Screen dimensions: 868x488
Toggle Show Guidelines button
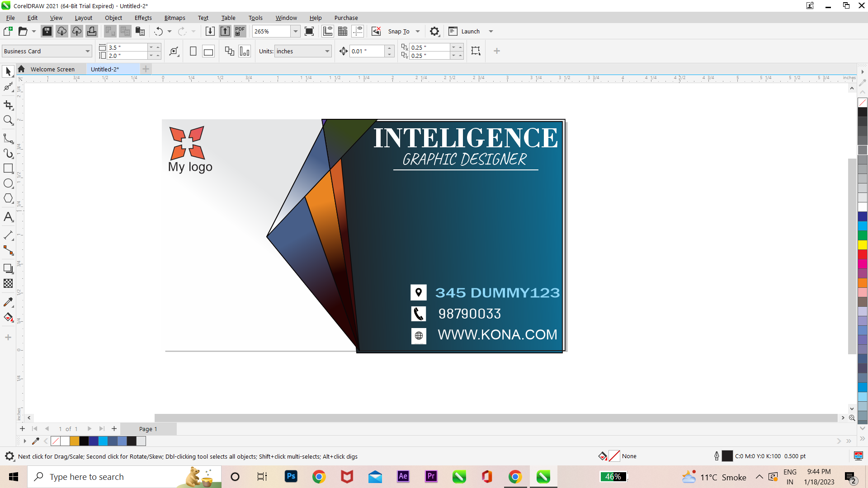358,31
